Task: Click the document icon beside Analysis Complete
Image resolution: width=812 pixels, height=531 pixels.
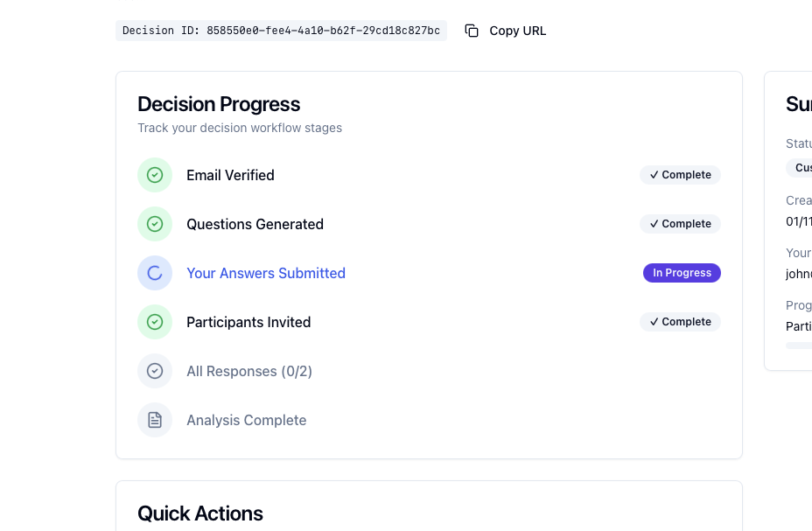Action: [155, 420]
